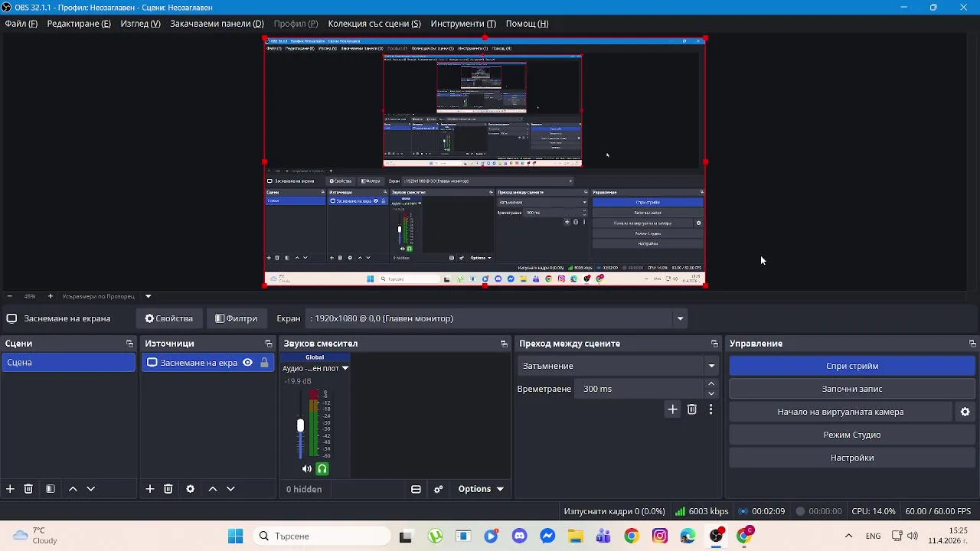Open scene filters icon in Сцени panel
980x551 pixels.
51,489
